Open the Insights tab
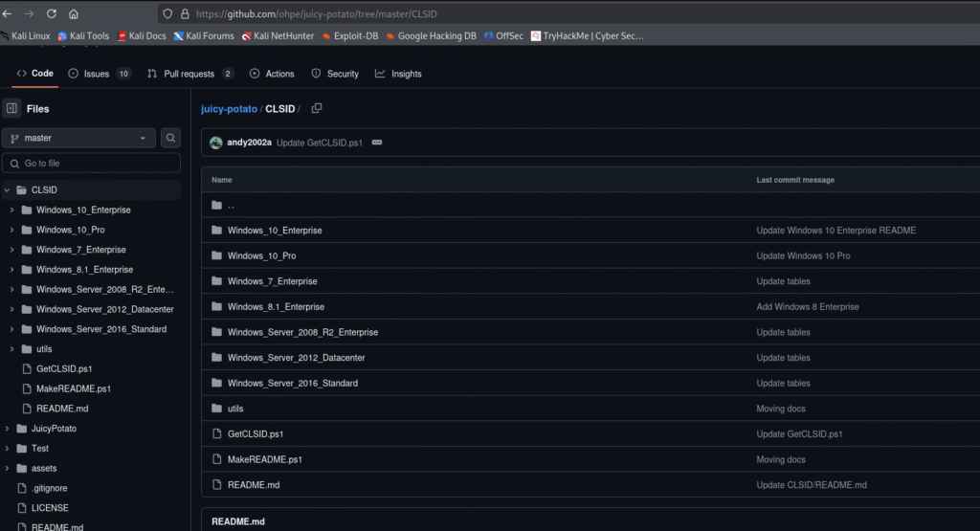980x531 pixels. [398, 74]
